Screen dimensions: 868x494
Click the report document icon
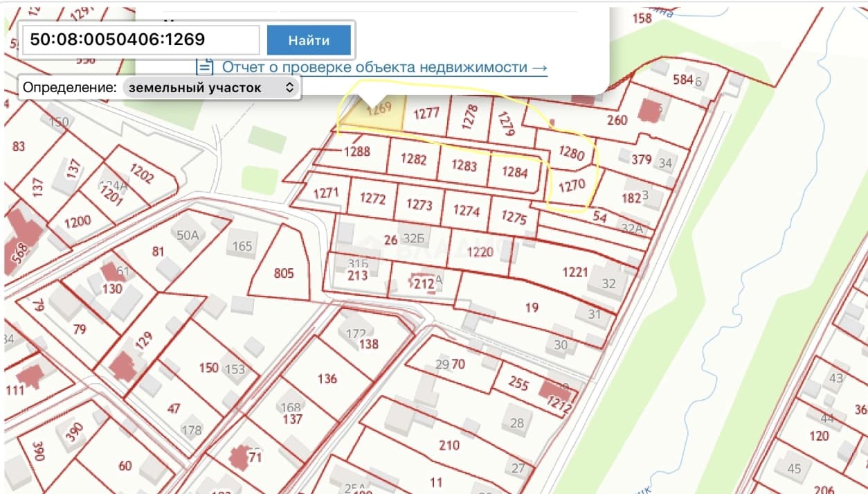pos(204,67)
